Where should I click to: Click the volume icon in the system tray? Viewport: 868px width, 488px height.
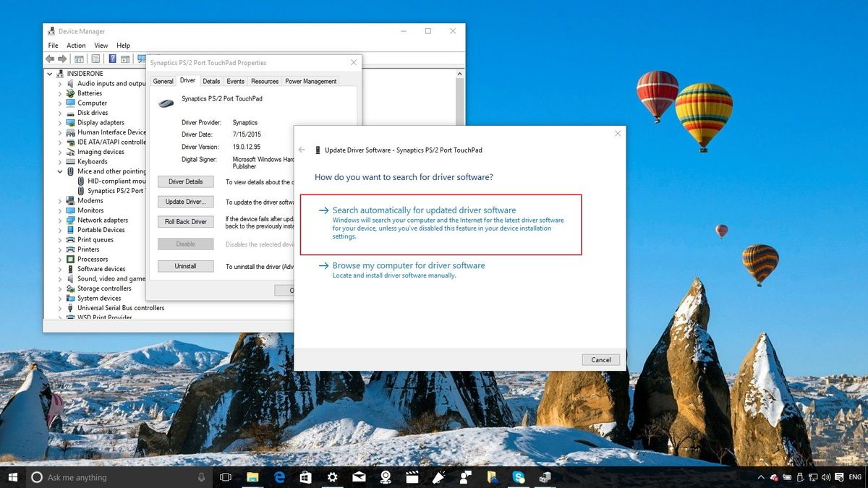pos(826,477)
